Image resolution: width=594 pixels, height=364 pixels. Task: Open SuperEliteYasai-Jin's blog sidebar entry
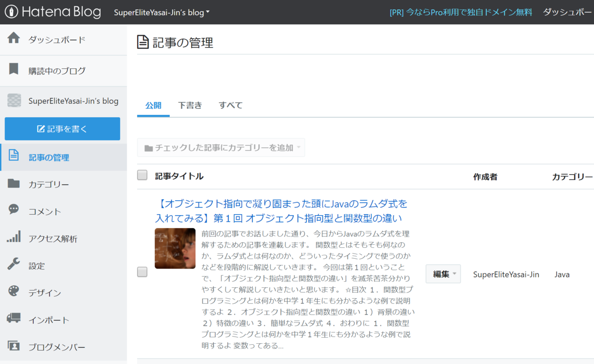pos(63,101)
